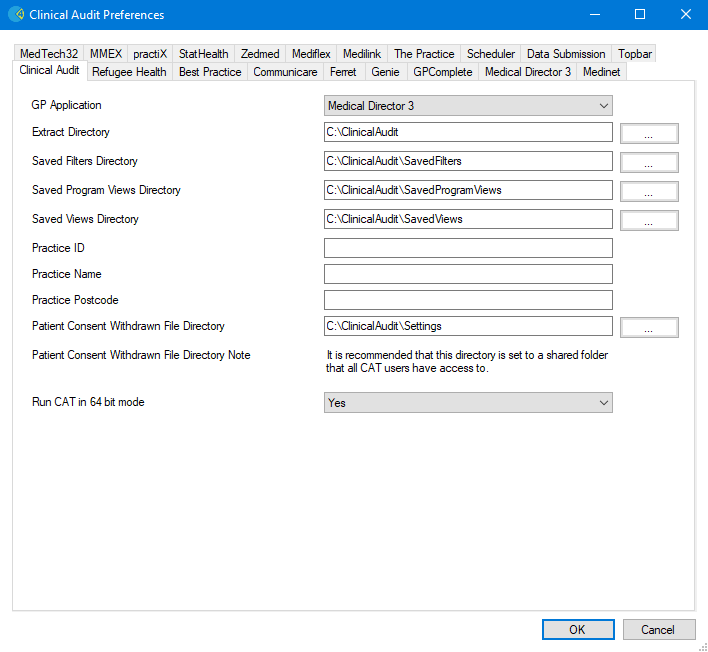Open the GP Application dropdown
Screen dimensions: 708x652
[468, 106]
